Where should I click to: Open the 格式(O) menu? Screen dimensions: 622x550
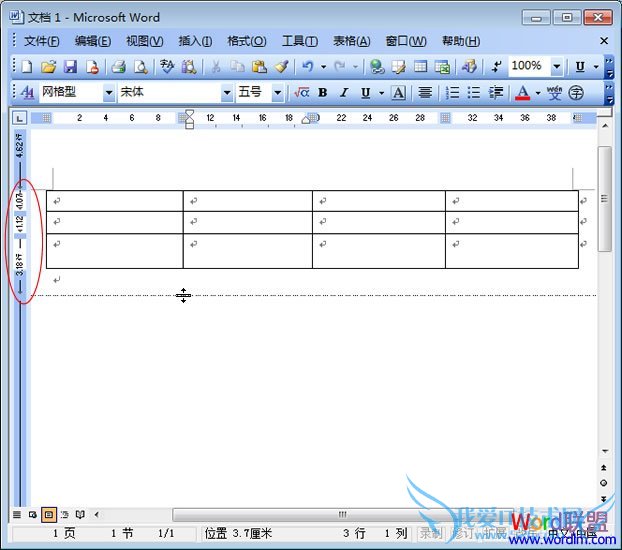tap(246, 41)
